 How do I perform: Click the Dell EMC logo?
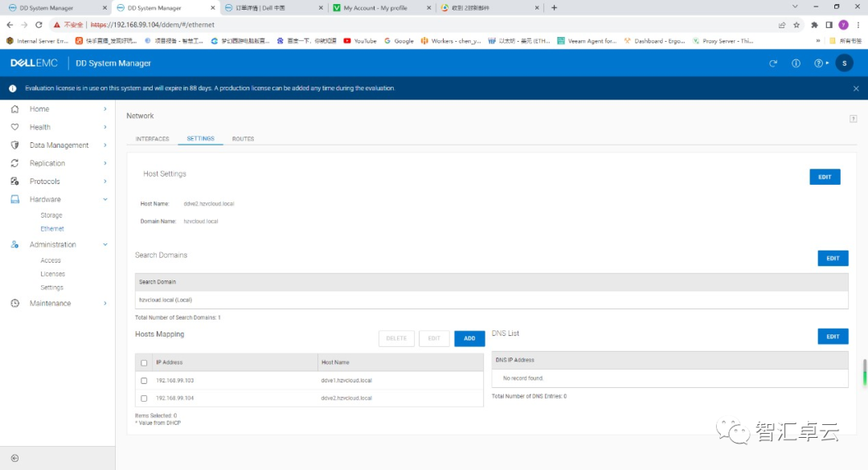pos(34,63)
